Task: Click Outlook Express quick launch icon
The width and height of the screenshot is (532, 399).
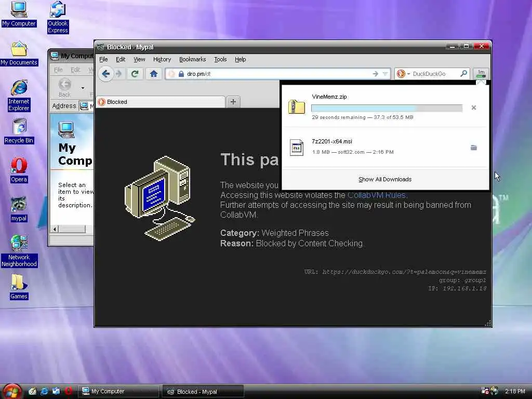Action: point(56,391)
